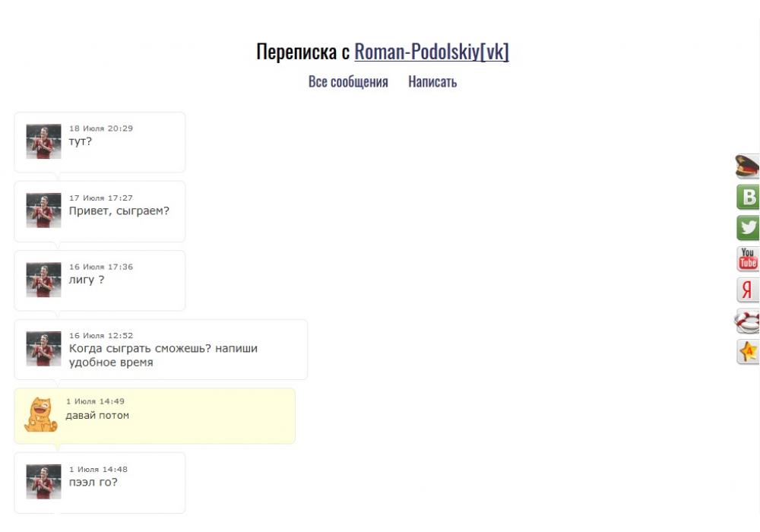The image size is (760, 532).
Task: Click the military cap sidebar icon
Action: point(747,166)
